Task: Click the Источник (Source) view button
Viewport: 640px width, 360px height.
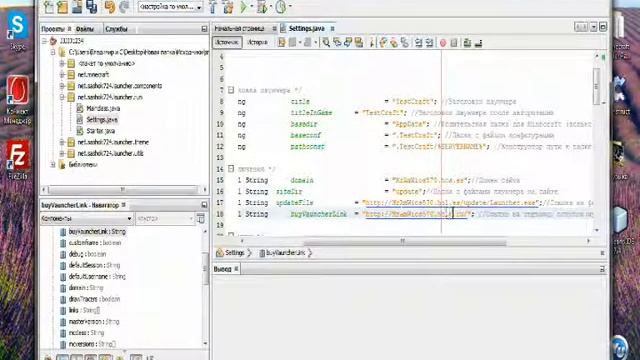Action: click(227, 42)
